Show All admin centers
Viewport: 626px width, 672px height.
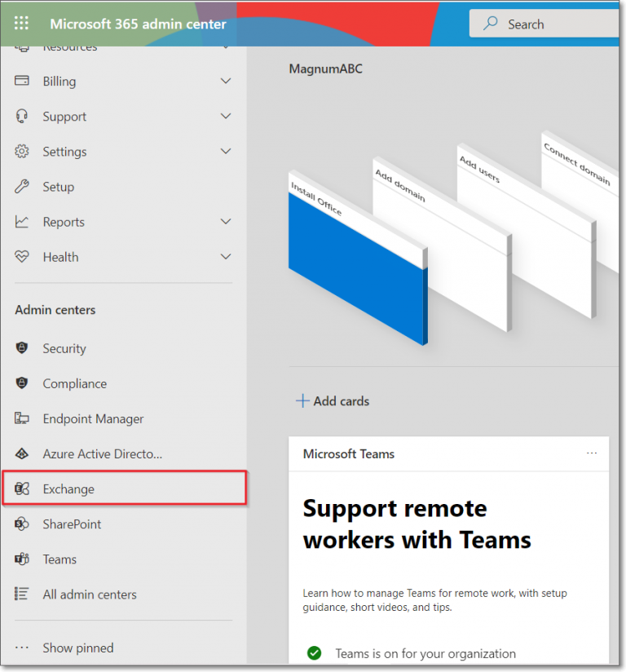(90, 594)
